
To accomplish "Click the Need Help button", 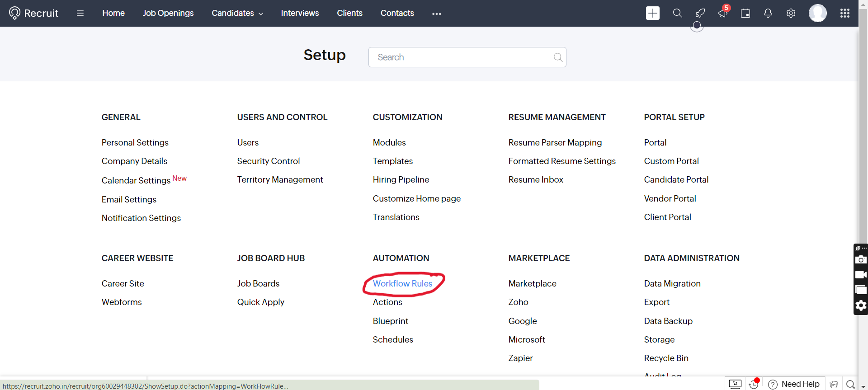I will pos(794,384).
